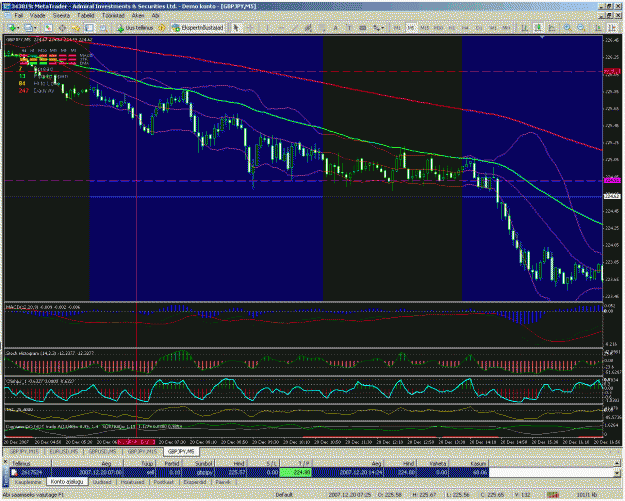Select bar chart display icon
Screen dimensions: 625x501
525,28
